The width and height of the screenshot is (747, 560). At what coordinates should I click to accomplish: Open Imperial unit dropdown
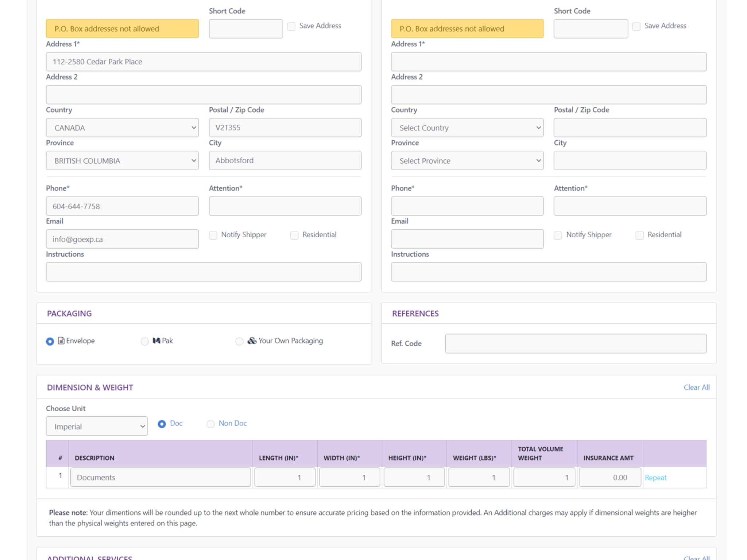97,426
